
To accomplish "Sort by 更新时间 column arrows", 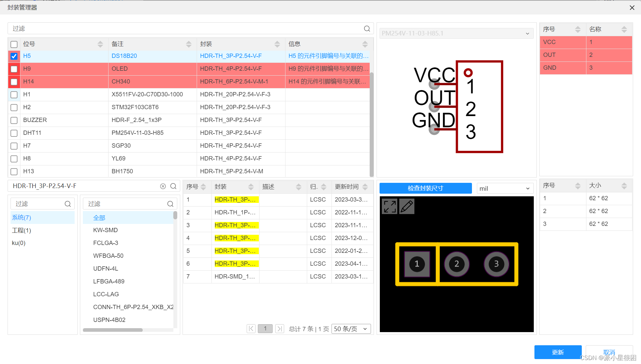I will click(365, 187).
